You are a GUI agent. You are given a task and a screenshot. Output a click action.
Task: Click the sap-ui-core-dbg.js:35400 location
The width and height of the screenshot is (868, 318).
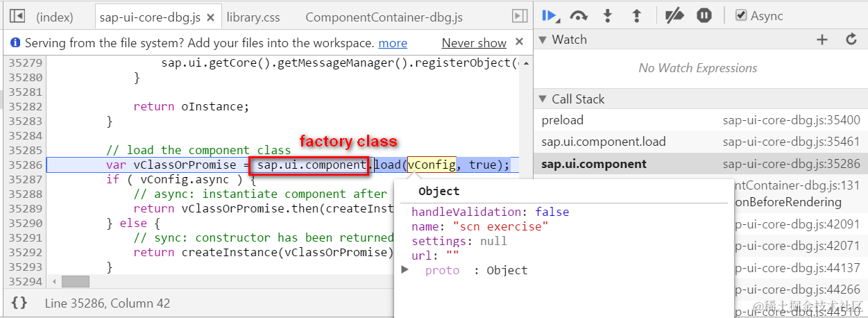(791, 120)
